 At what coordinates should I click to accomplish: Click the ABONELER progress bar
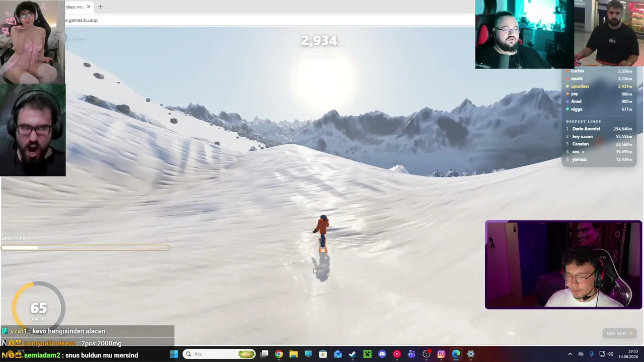(85, 247)
